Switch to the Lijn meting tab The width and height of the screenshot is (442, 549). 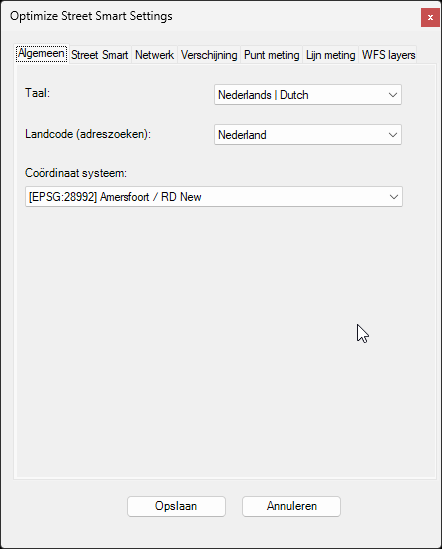tap(331, 55)
